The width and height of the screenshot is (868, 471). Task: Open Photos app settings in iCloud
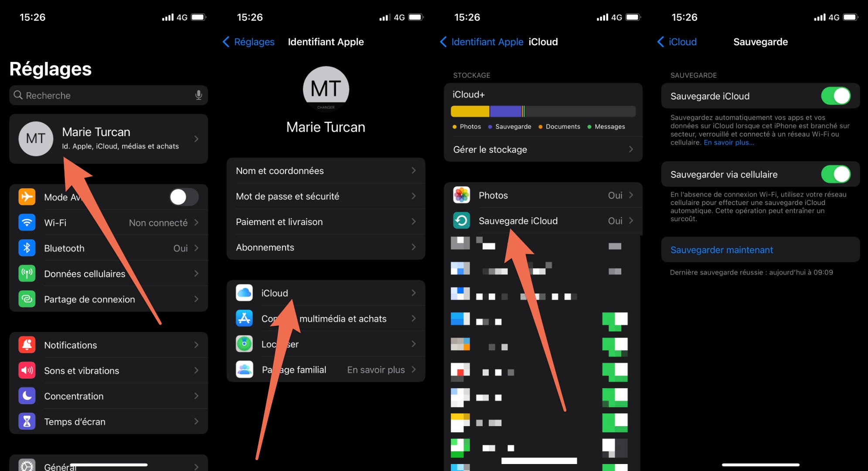541,195
